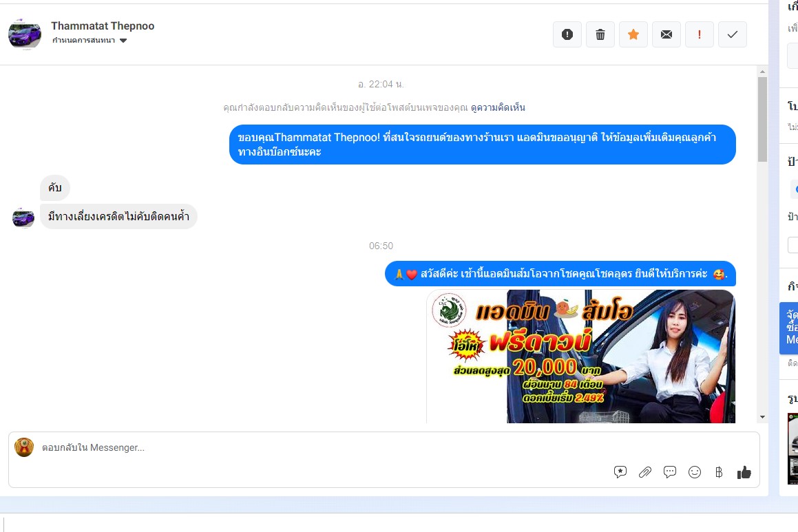Open กำหนดการสนทนา dropdown arrow
Screen dimensions: 798x532
coord(123,41)
